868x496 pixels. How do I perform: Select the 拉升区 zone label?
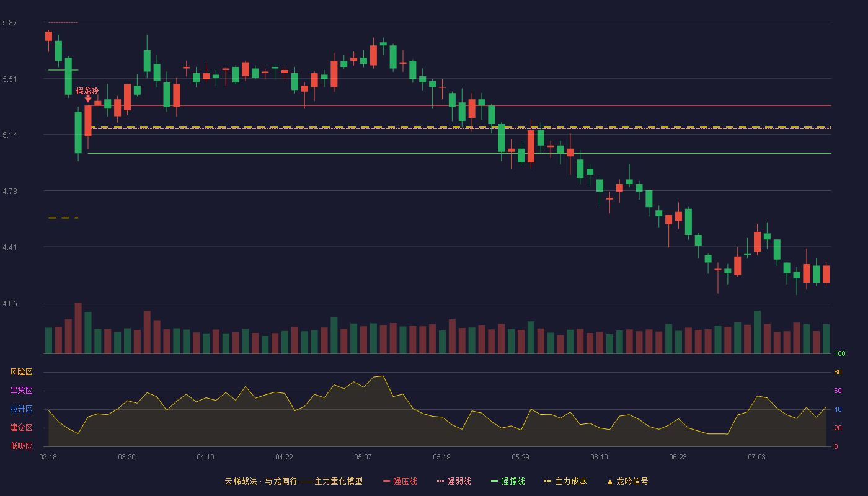tap(21, 409)
